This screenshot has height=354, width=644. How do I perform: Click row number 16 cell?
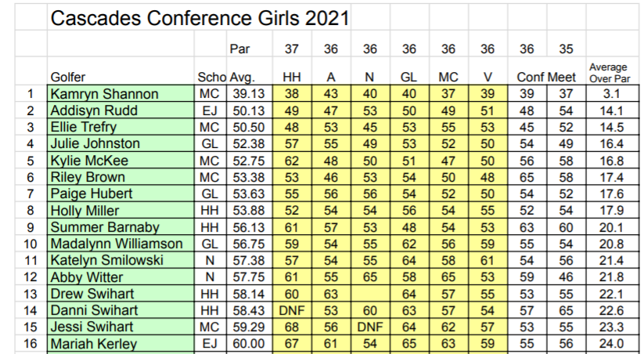click(x=30, y=344)
